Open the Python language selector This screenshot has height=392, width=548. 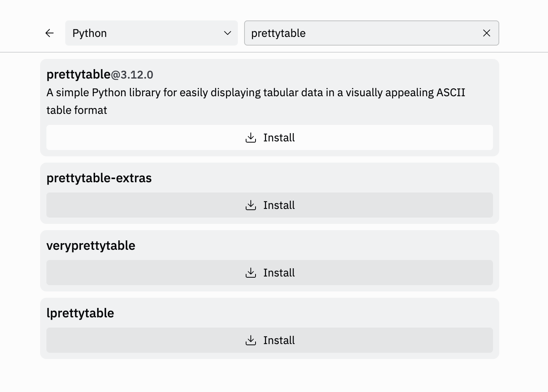coord(151,33)
